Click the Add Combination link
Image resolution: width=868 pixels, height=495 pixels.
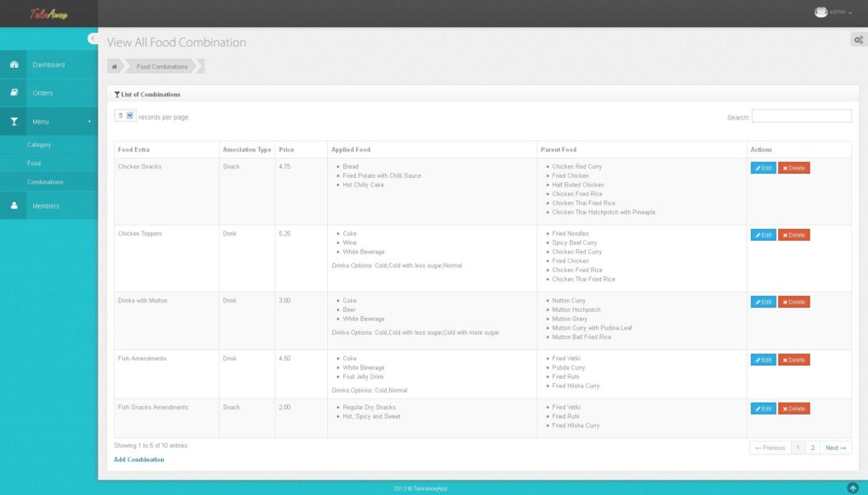tap(138, 459)
